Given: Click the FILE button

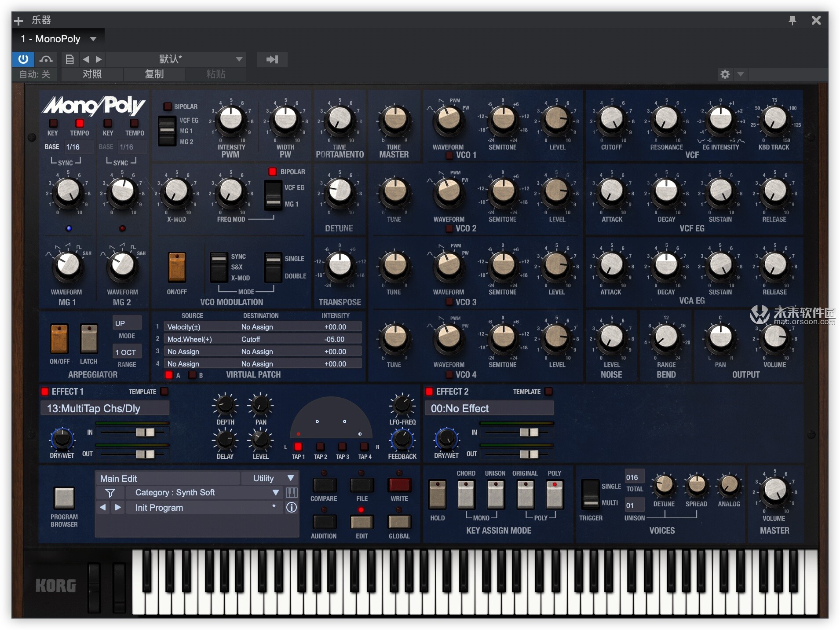Looking at the screenshot, I should pos(362,485).
